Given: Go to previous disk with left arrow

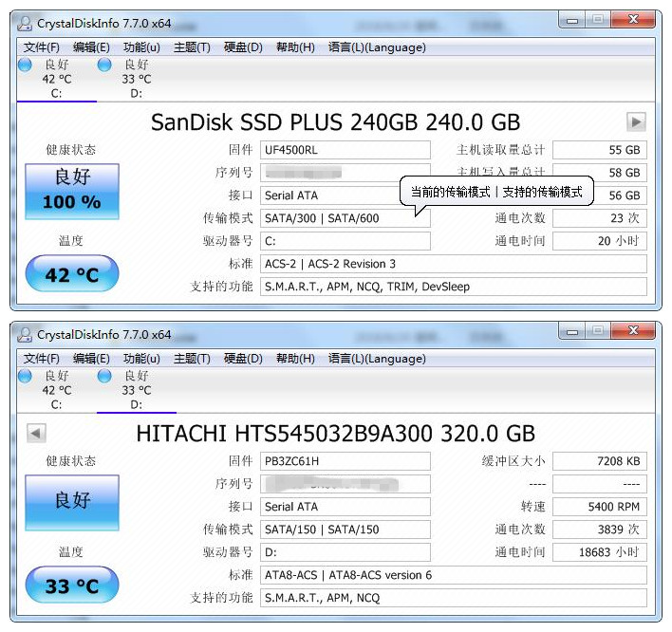Looking at the screenshot, I should 36,433.
